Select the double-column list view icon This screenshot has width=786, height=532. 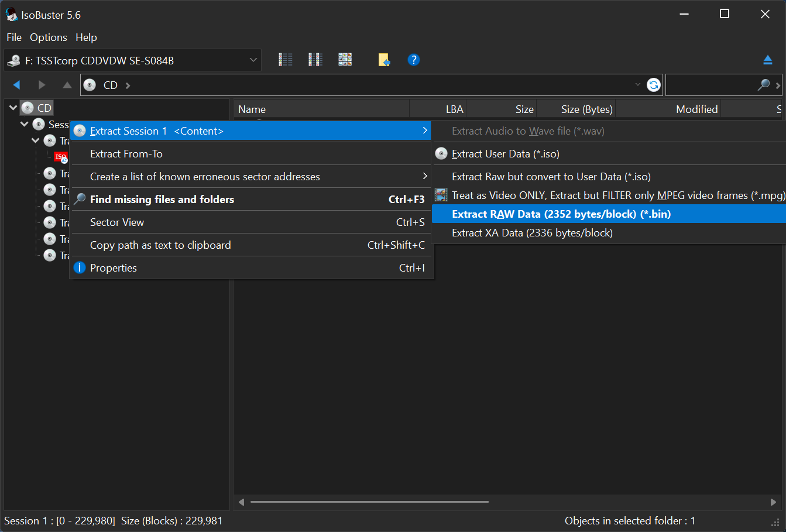pyautogui.click(x=315, y=59)
